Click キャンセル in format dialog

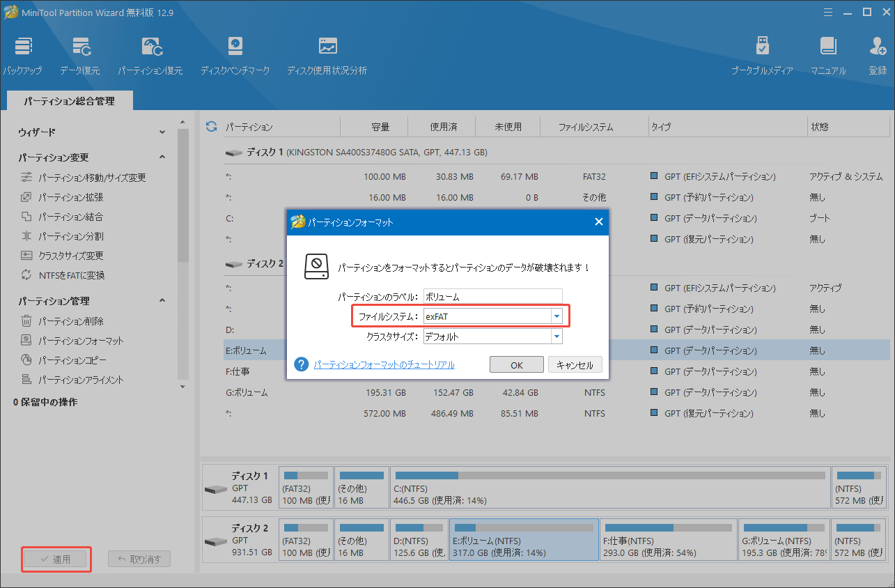[575, 365]
